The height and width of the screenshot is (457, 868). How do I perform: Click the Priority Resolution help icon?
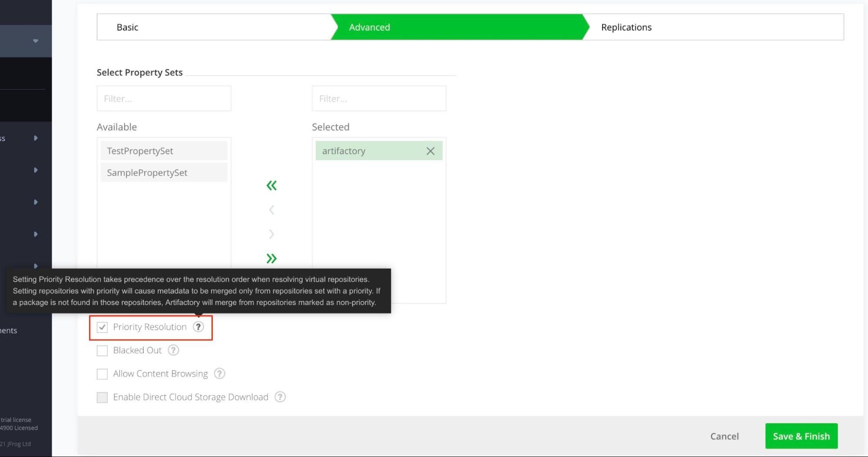198,327
